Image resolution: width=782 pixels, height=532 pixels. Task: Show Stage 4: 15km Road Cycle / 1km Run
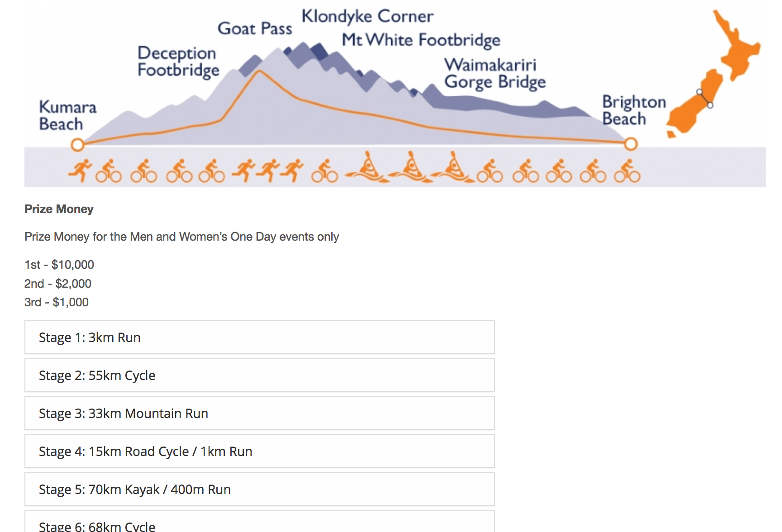(x=259, y=451)
